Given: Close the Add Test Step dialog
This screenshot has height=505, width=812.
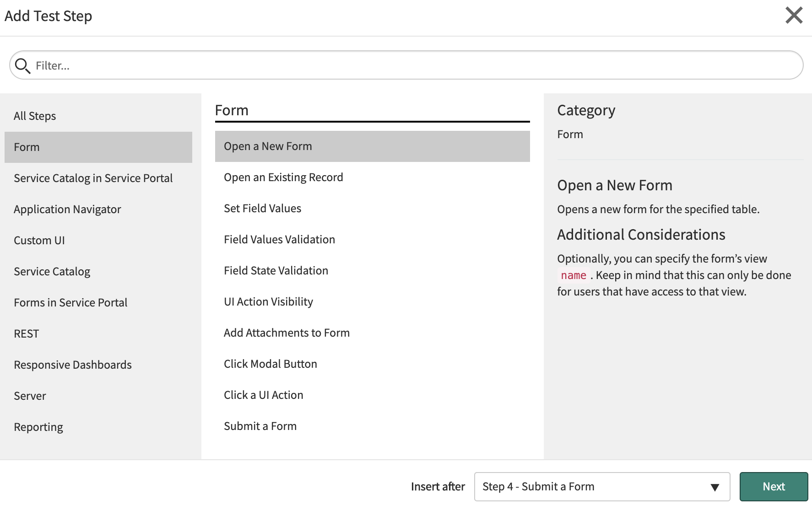Looking at the screenshot, I should [794, 16].
